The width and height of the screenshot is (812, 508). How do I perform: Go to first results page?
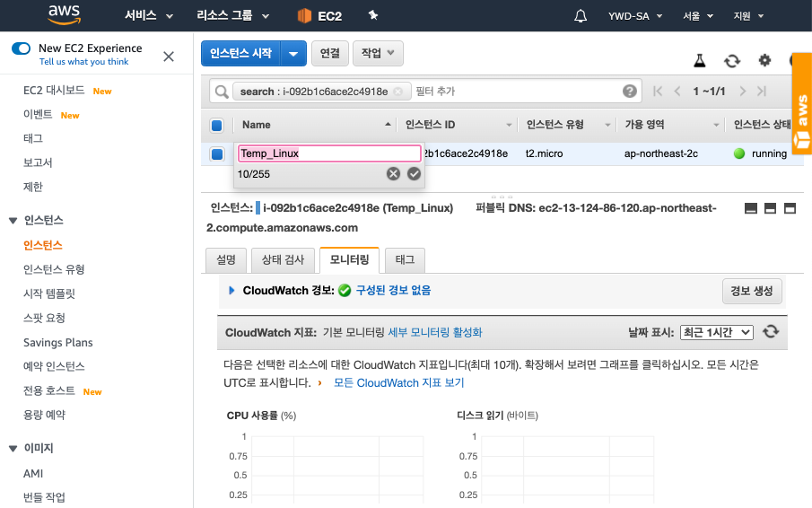[x=658, y=92]
